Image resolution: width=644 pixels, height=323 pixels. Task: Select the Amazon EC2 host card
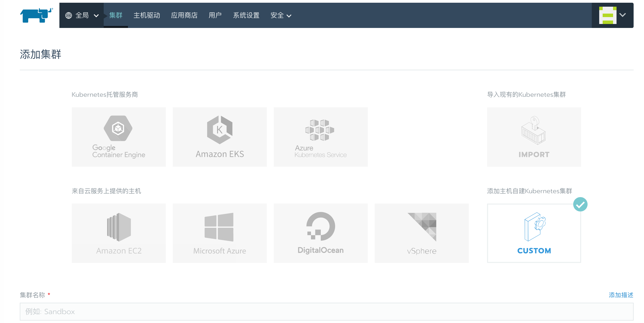tap(119, 233)
